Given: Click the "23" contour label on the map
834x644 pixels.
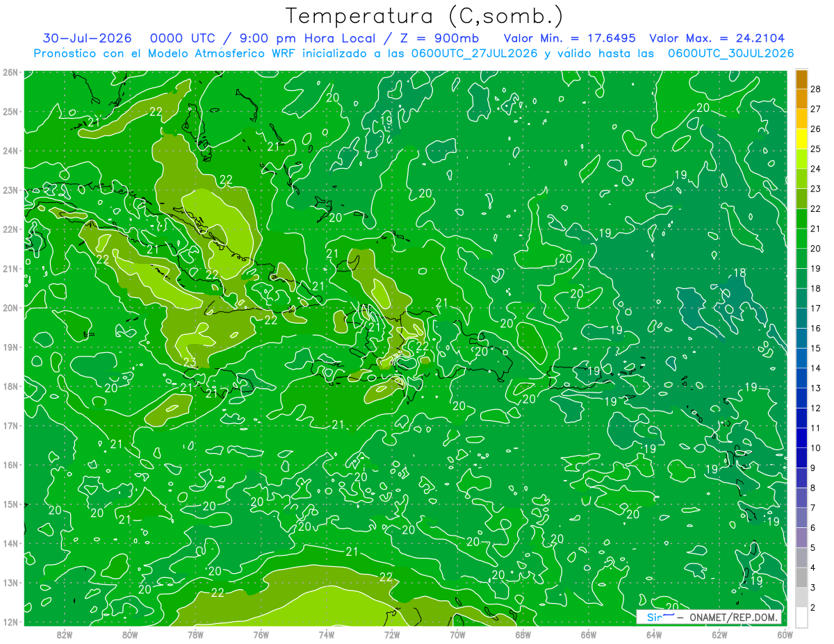Looking at the screenshot, I should tap(189, 362).
